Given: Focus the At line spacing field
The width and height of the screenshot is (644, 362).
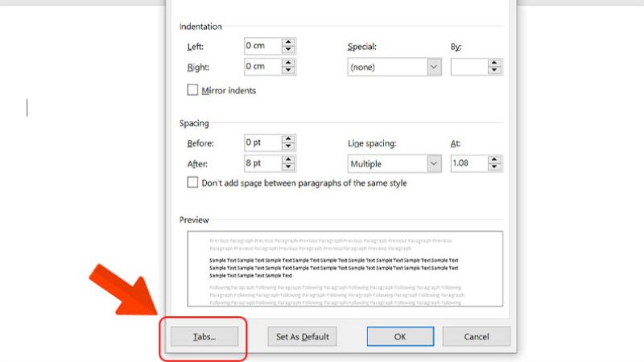Looking at the screenshot, I should tap(469, 163).
